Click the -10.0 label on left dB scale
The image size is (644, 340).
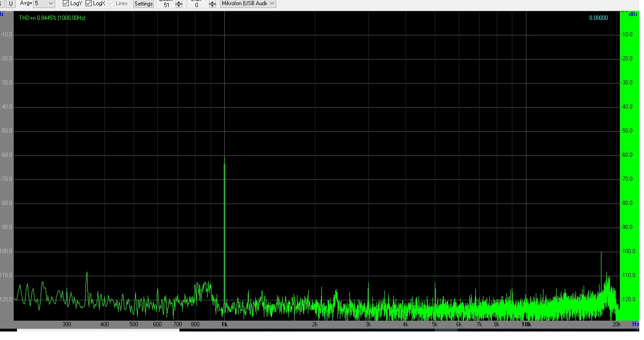click(6, 34)
